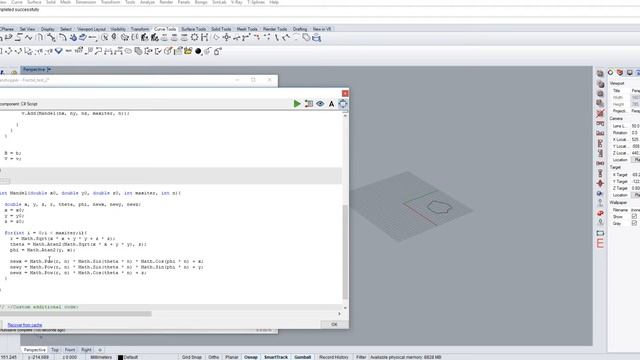
Task: Open the Display toolbar tab
Action: pyautogui.click(x=47, y=29)
